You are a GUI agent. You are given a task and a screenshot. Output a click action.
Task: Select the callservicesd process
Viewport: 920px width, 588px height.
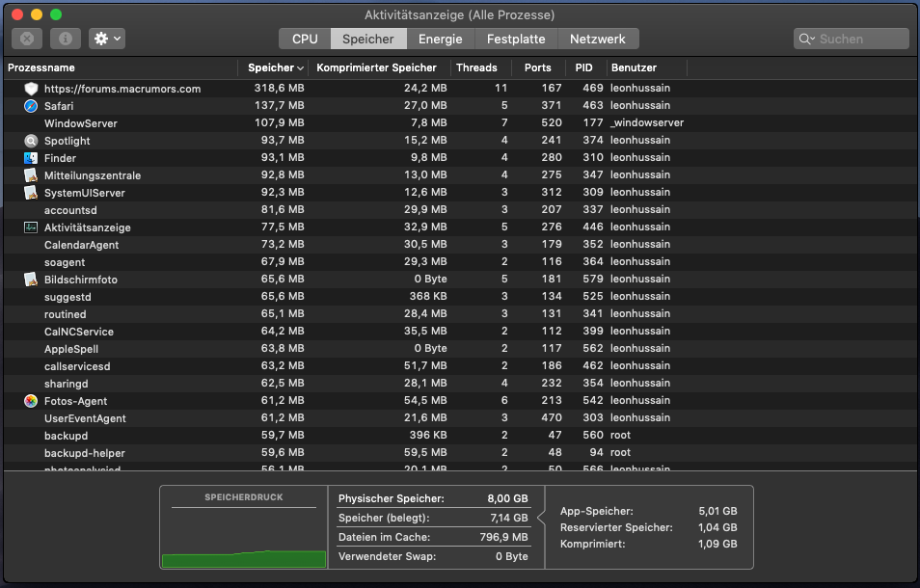pyautogui.click(x=460, y=366)
